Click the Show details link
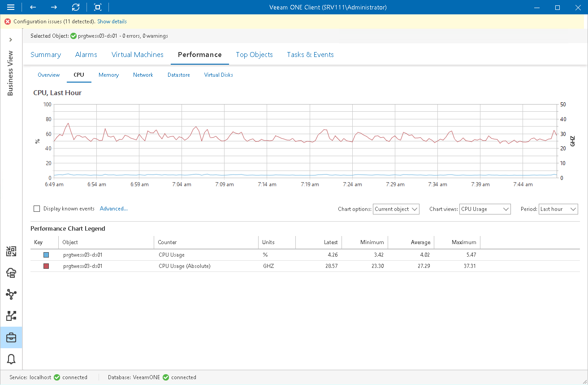 pyautogui.click(x=112, y=21)
